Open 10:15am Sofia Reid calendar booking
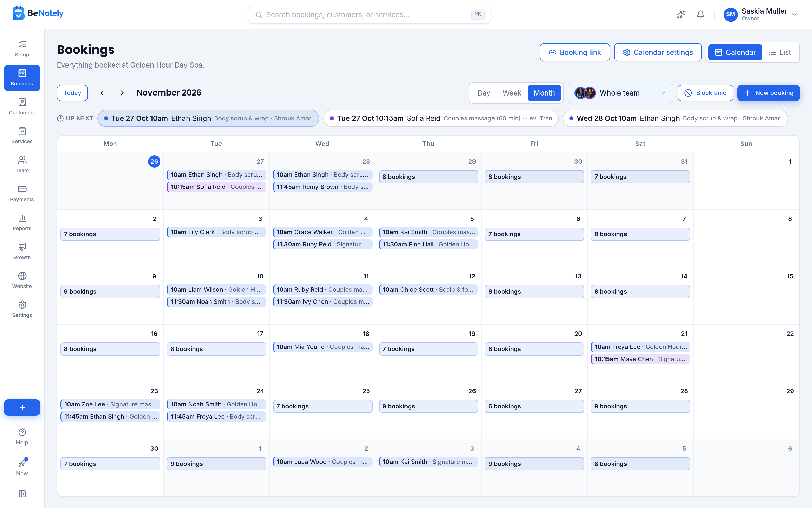This screenshot has height=508, width=812. (x=216, y=187)
